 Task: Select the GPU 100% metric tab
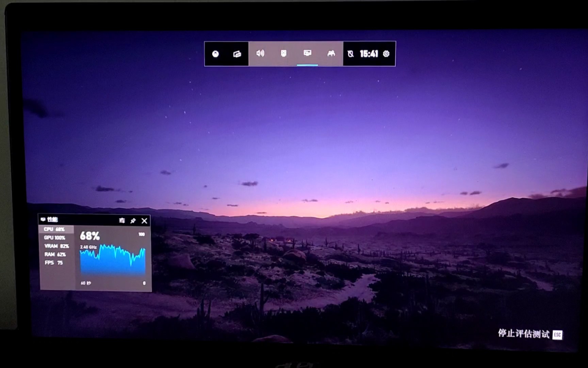[x=56, y=237]
